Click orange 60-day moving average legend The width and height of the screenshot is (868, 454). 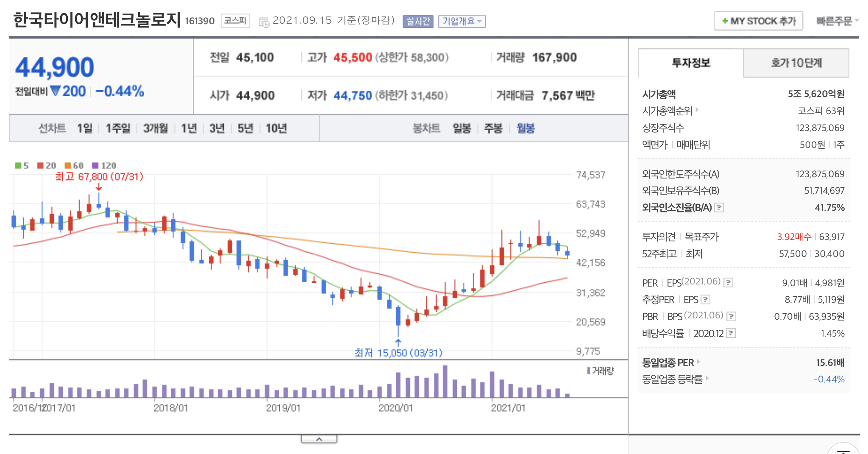point(74,165)
